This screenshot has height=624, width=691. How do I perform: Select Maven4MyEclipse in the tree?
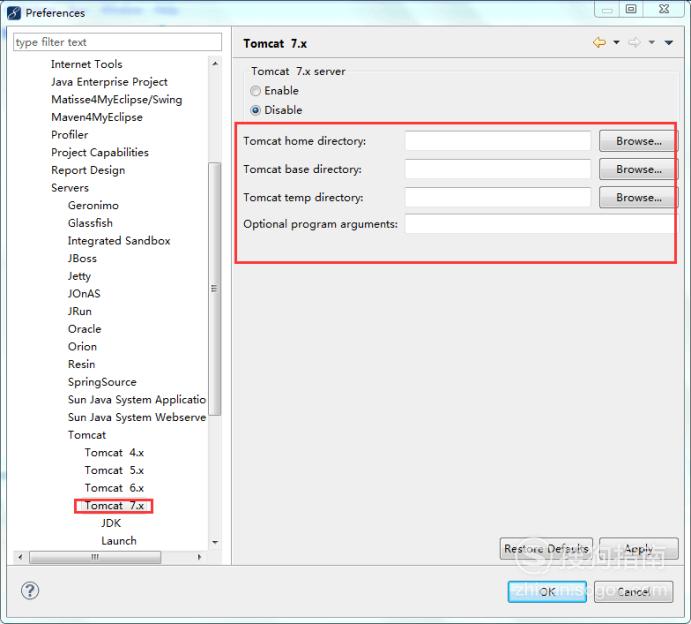[x=97, y=117]
